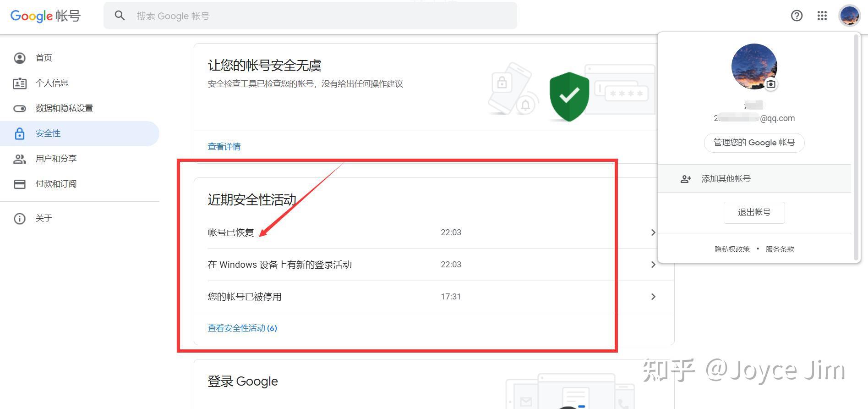Expand chevron for 您的帐号已被停用 row

click(x=653, y=297)
